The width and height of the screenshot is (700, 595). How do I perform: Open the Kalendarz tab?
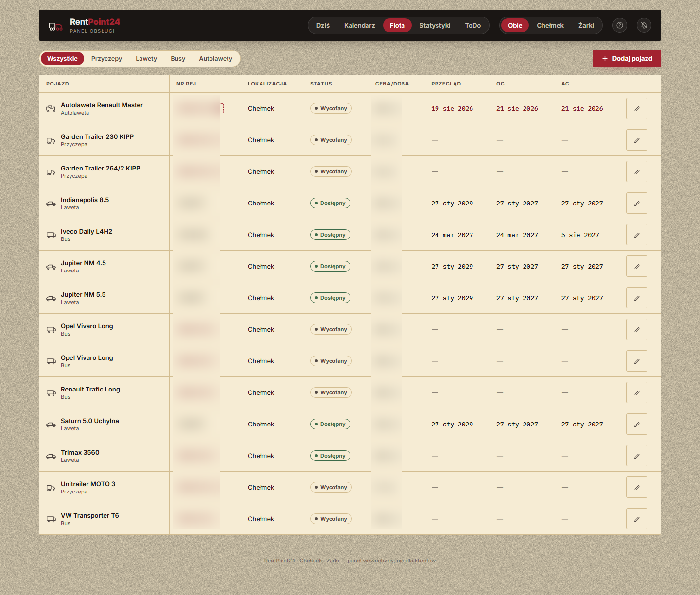coord(360,25)
